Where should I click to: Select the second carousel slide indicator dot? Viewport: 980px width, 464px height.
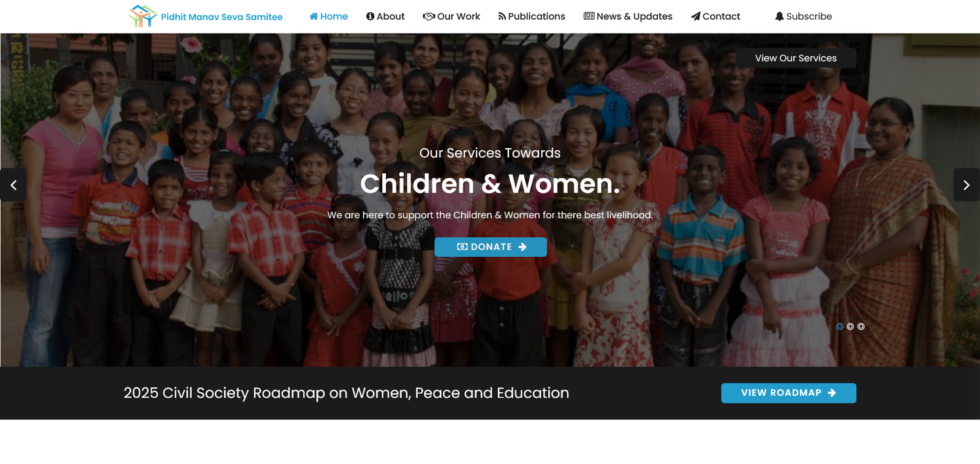tap(850, 327)
